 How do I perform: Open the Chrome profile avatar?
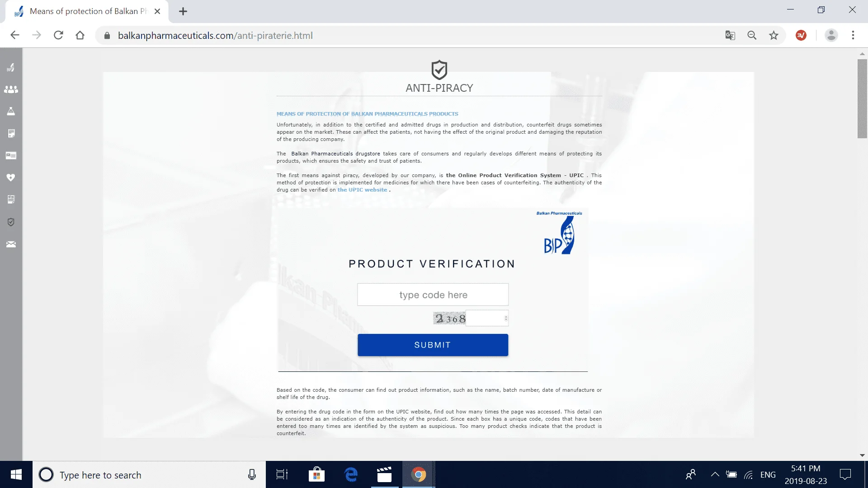coord(831,35)
